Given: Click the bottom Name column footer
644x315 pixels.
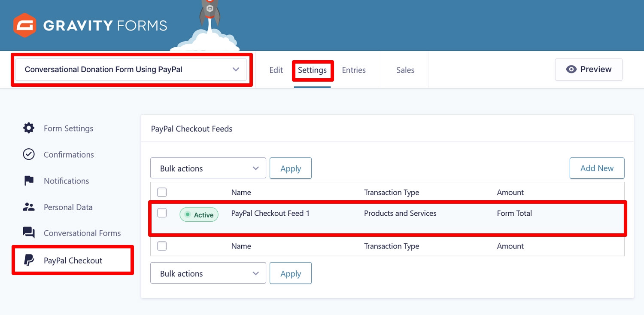Looking at the screenshot, I should [241, 246].
